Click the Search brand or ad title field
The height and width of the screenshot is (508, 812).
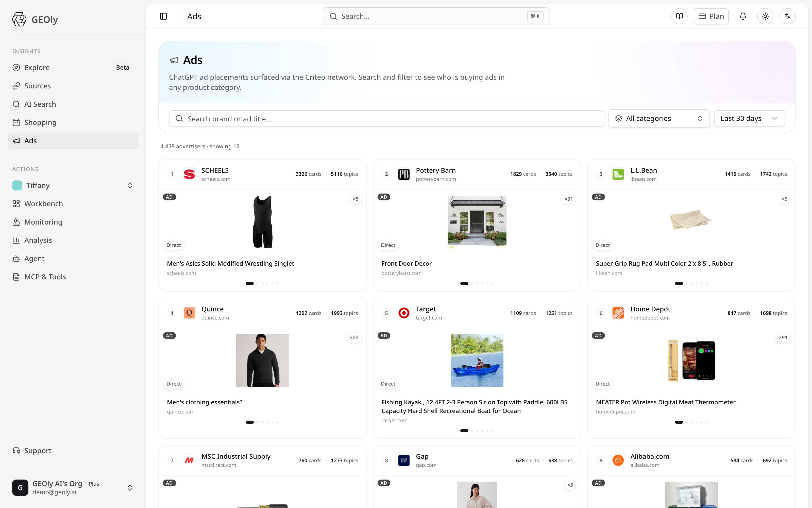pos(386,118)
